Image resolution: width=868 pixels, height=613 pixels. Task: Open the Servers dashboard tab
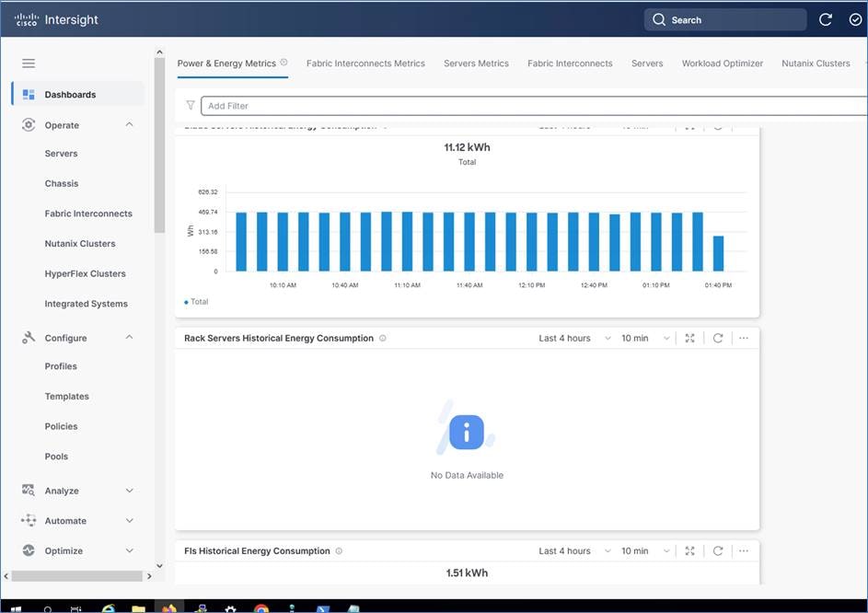coord(647,64)
